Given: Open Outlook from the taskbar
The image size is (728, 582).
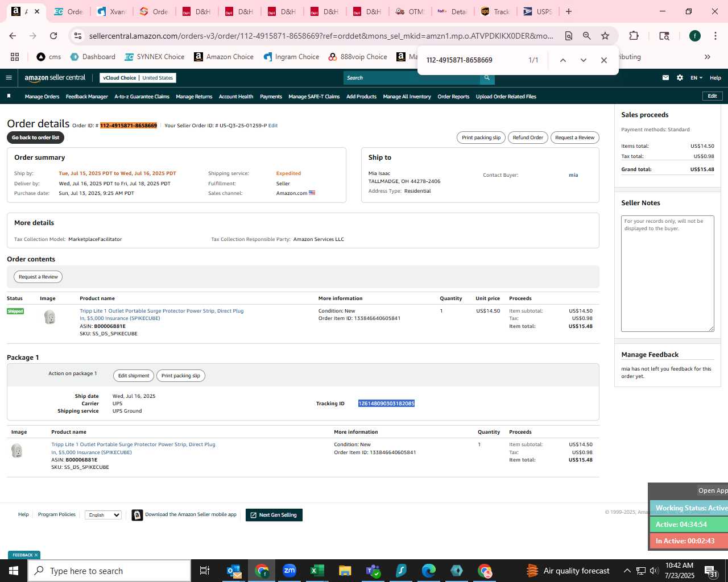Looking at the screenshot, I should [x=234, y=571].
